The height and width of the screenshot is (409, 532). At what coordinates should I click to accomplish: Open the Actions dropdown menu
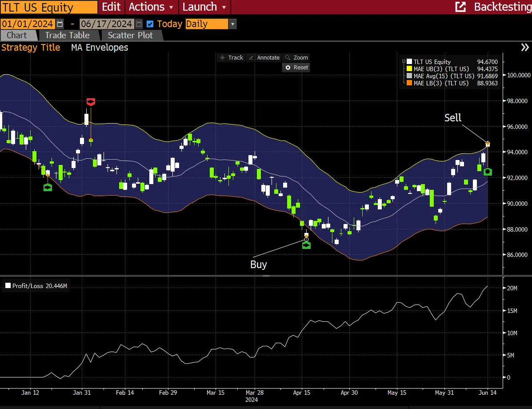click(151, 7)
